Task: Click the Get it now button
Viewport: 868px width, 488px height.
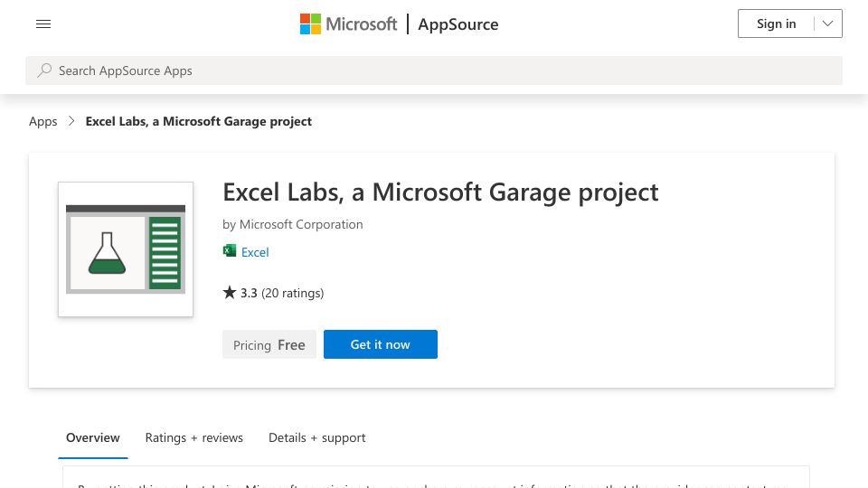Action: point(381,344)
